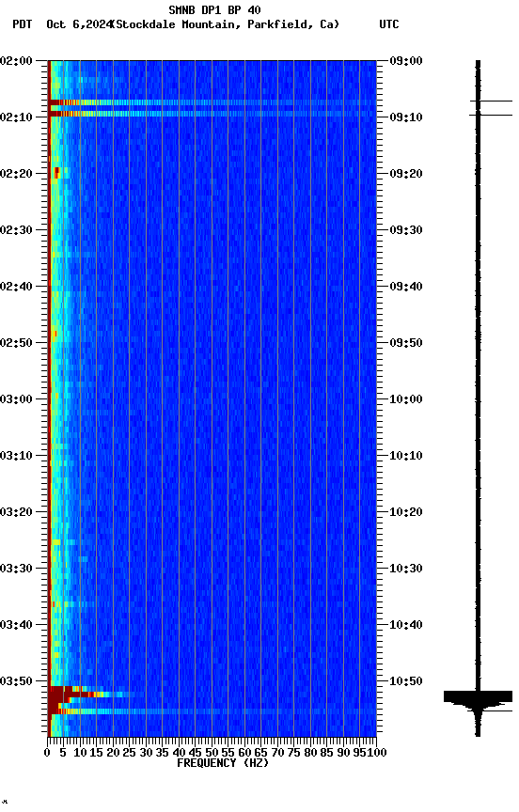Click the '100' frequency axis label
The image size is (519, 812).
[x=378, y=753]
